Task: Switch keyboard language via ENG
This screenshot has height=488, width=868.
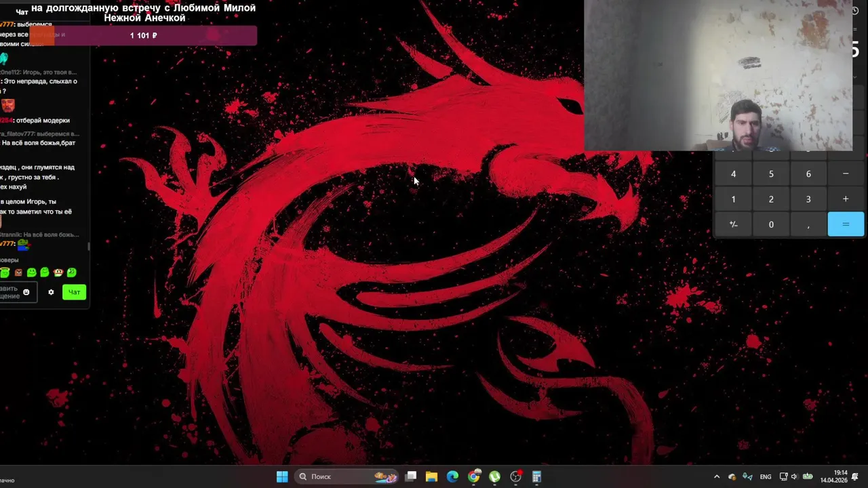Action: (766, 476)
